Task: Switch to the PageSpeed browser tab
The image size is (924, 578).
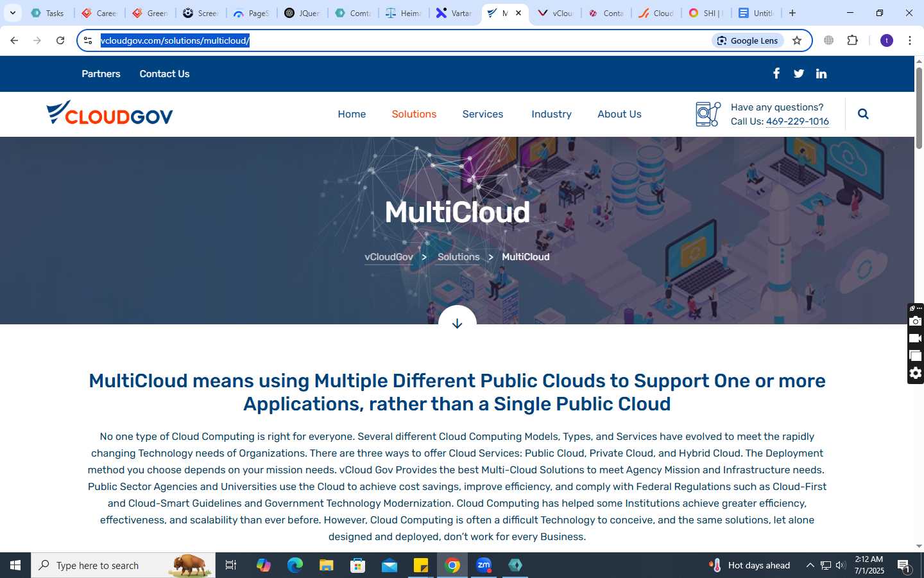Action: (x=252, y=13)
